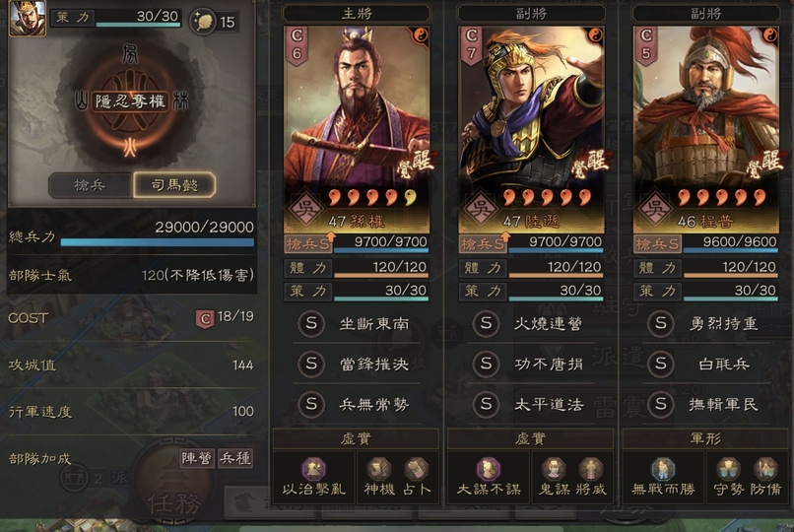
Task: Switch to the 司馬懿 tab
Action: (x=174, y=185)
